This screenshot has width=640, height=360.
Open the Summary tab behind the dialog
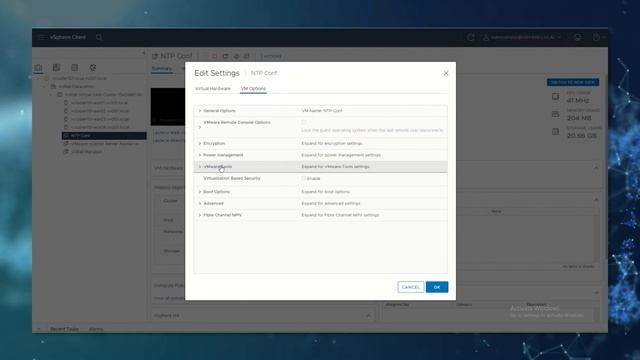(x=162, y=69)
